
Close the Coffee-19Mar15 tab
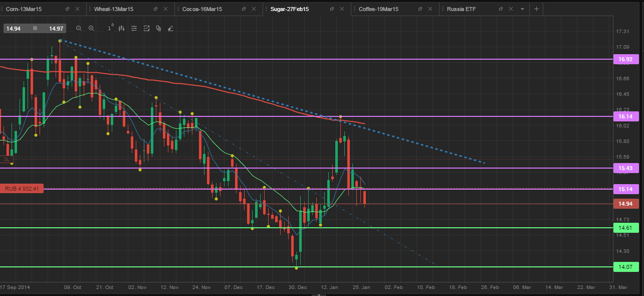pyautogui.click(x=430, y=9)
